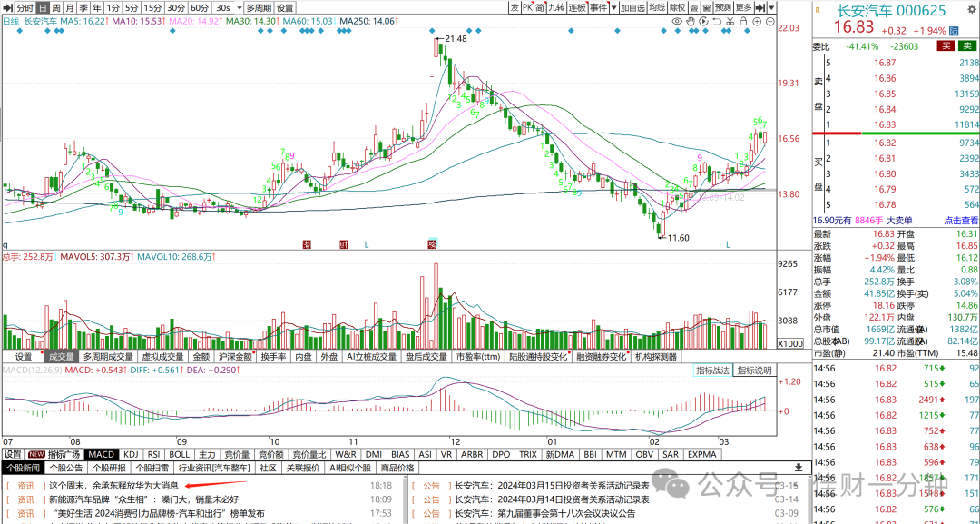This screenshot has width=980, height=524.
Task: Click the 11.60 low price marker
Action: (x=678, y=238)
